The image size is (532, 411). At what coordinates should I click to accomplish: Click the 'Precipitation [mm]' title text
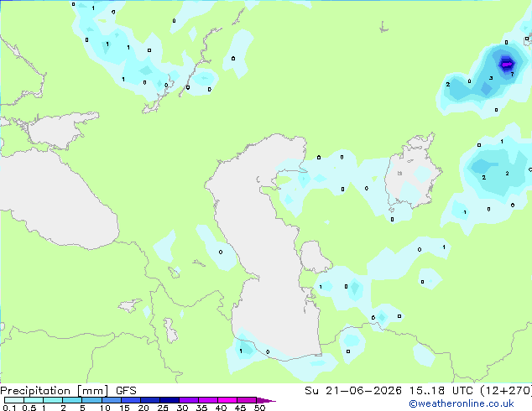pyautogui.click(x=54, y=391)
